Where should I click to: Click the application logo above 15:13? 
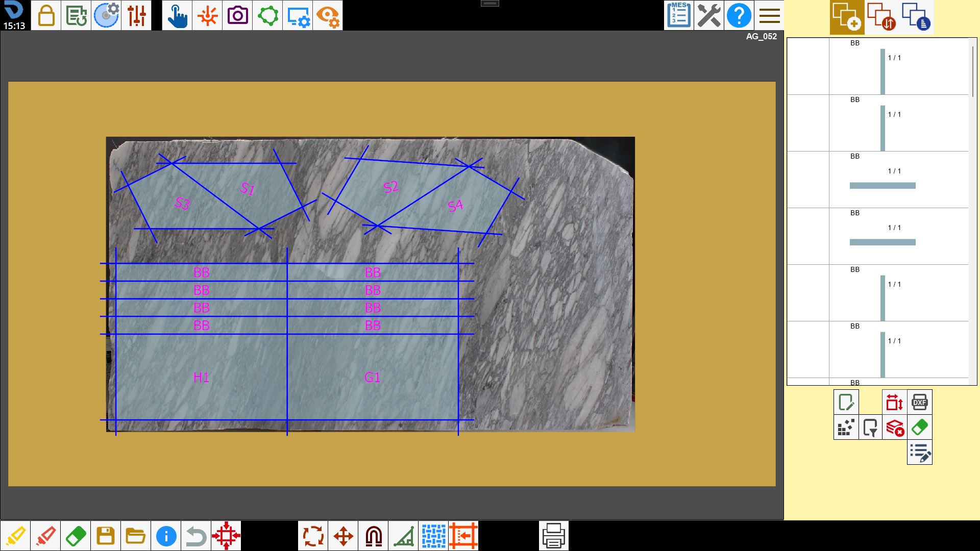coord(14,10)
